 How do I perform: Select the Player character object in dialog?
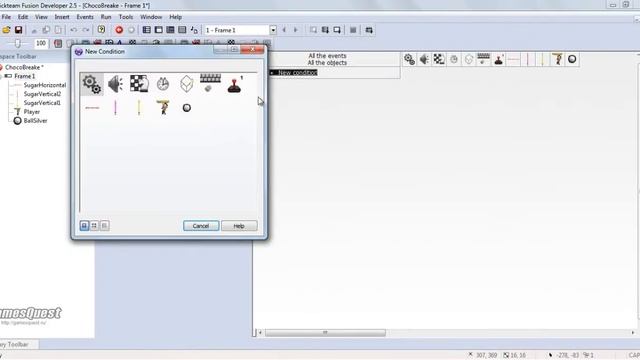[x=163, y=107]
